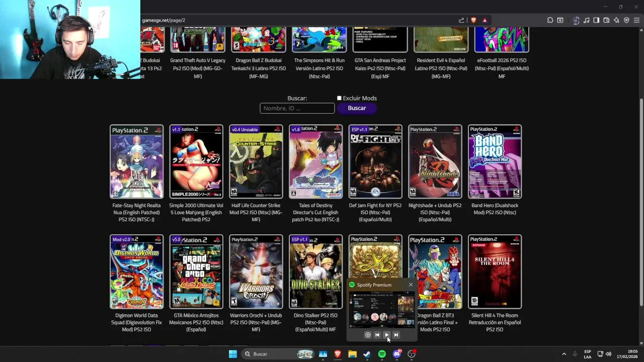Viewport: 644px width, 362px height.
Task: Open Steam from the taskbar
Action: coord(367,354)
